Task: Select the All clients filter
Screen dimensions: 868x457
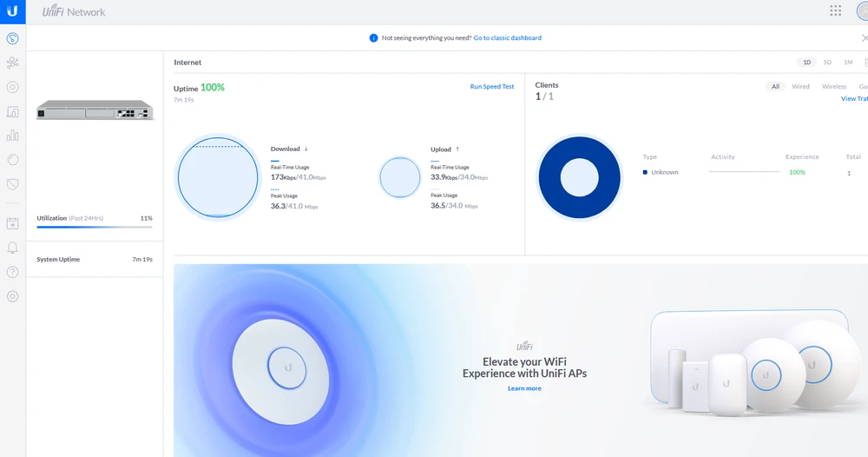Action: [x=775, y=86]
